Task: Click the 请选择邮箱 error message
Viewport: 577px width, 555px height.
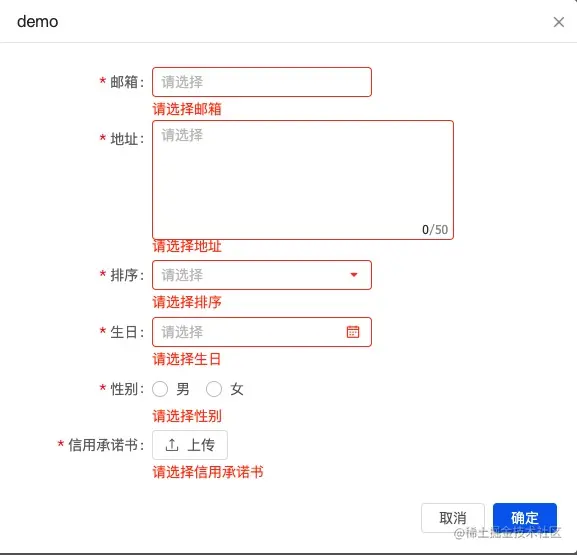Action: click(x=187, y=109)
